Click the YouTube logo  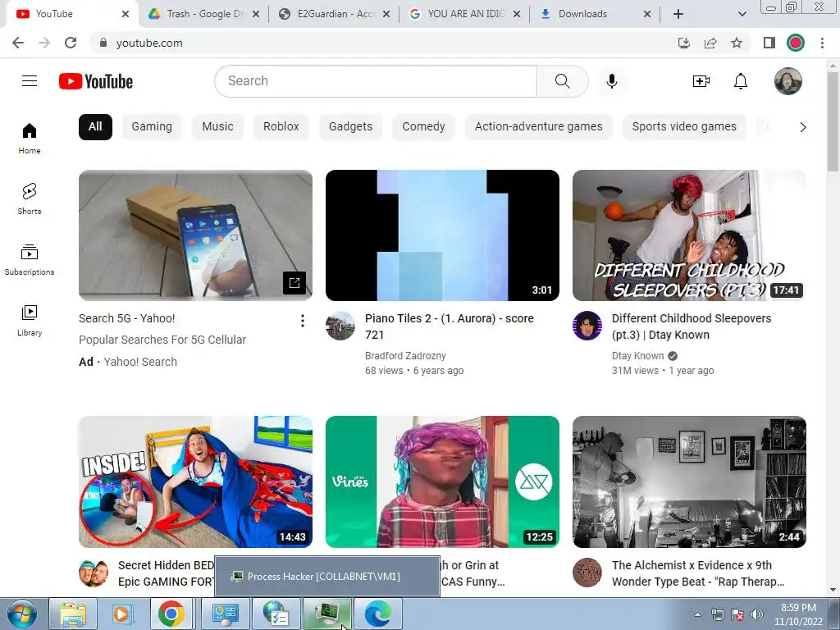click(96, 81)
